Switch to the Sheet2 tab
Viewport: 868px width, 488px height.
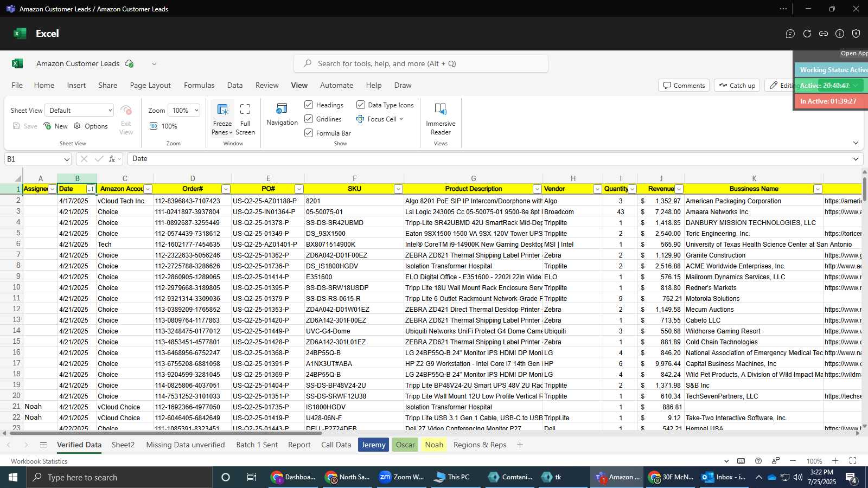pos(123,445)
